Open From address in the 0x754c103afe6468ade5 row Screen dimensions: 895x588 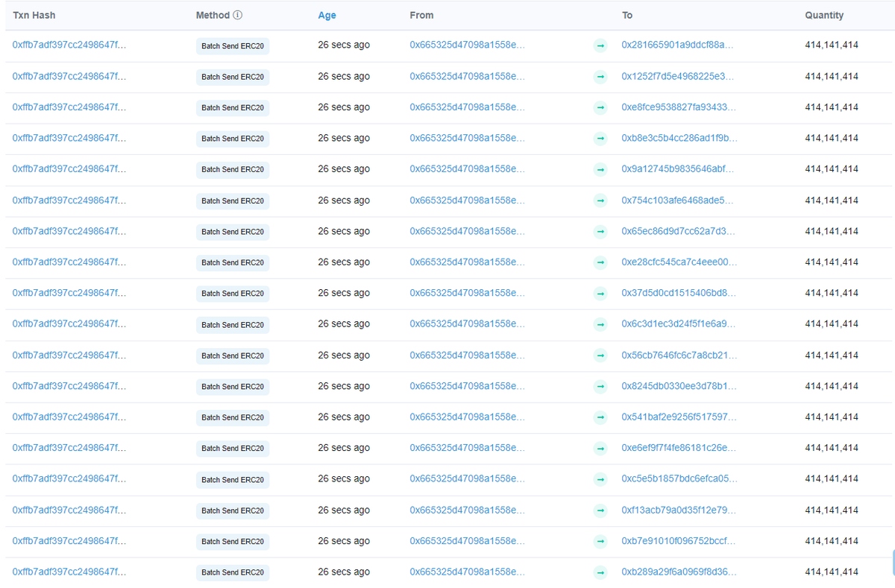tap(467, 200)
